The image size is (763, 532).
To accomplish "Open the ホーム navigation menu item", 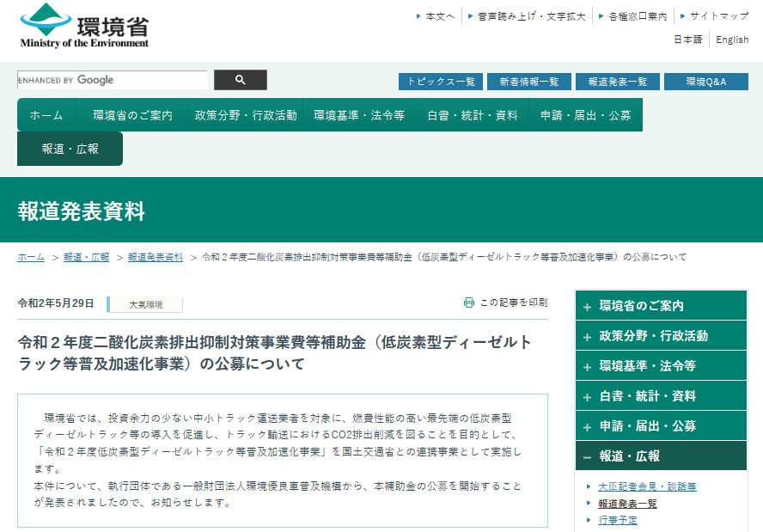I will (46, 115).
